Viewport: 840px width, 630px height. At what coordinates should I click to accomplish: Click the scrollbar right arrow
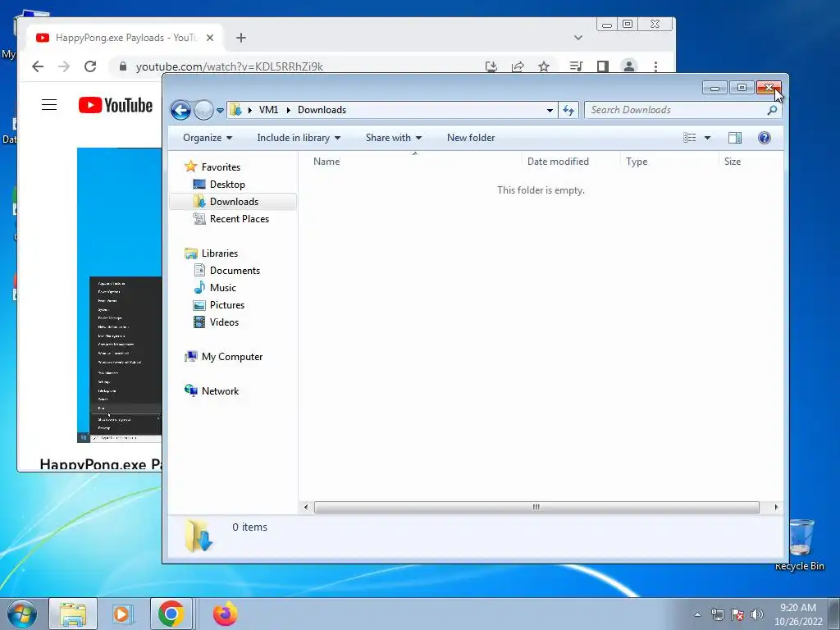(x=776, y=507)
